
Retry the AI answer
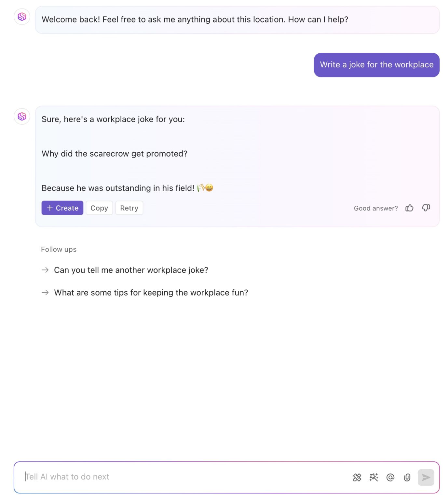129,208
